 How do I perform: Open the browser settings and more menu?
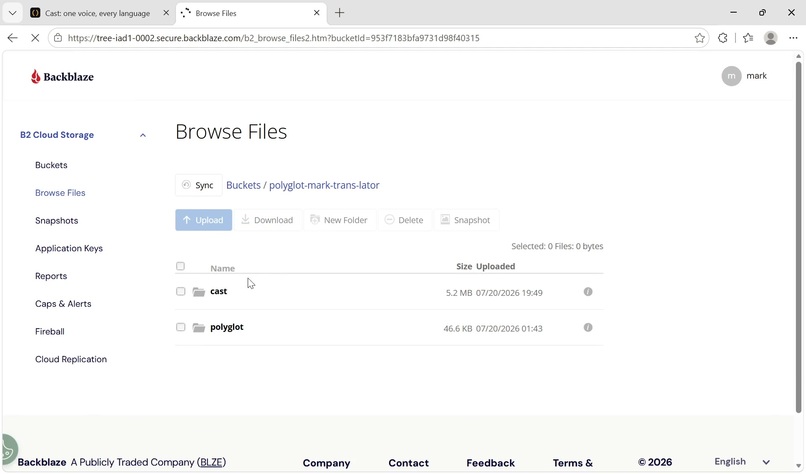tap(793, 38)
